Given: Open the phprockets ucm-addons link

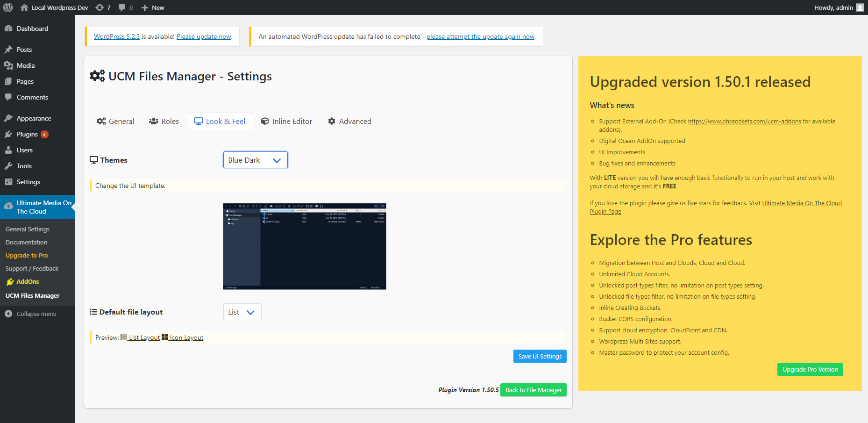Looking at the screenshot, I should point(744,122).
